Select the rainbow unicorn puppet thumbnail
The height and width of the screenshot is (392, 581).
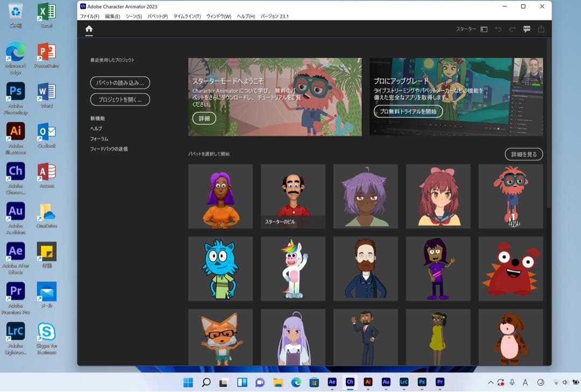pos(293,268)
